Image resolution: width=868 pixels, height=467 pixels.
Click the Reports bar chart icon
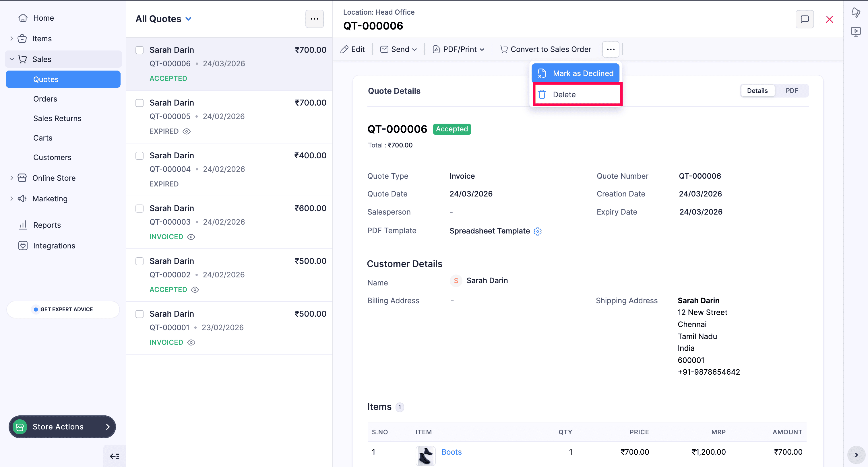click(x=23, y=225)
